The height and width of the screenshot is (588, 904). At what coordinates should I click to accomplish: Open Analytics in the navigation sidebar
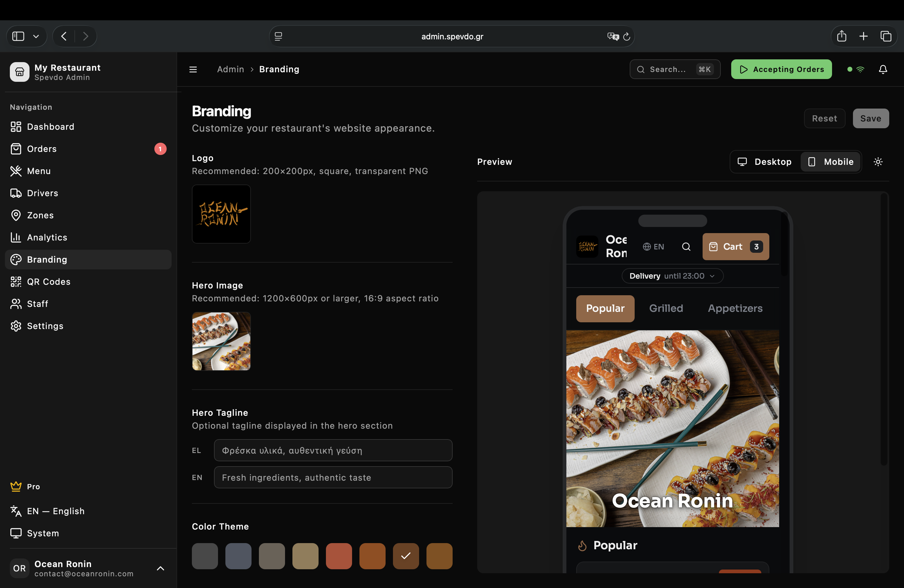tap(47, 237)
